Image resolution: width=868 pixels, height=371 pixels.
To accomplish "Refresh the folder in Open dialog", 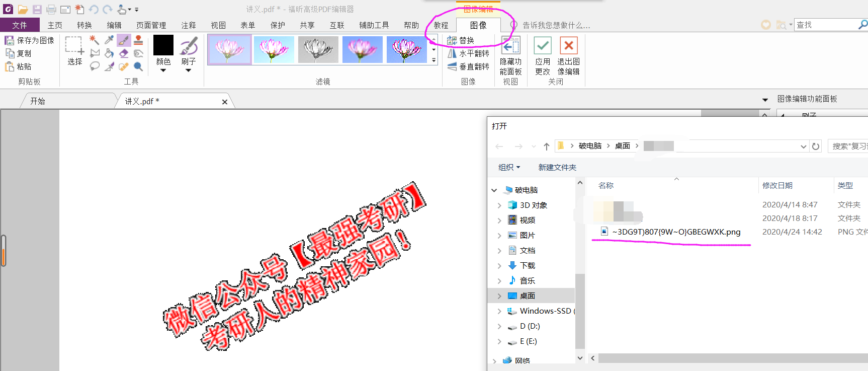I will (816, 146).
